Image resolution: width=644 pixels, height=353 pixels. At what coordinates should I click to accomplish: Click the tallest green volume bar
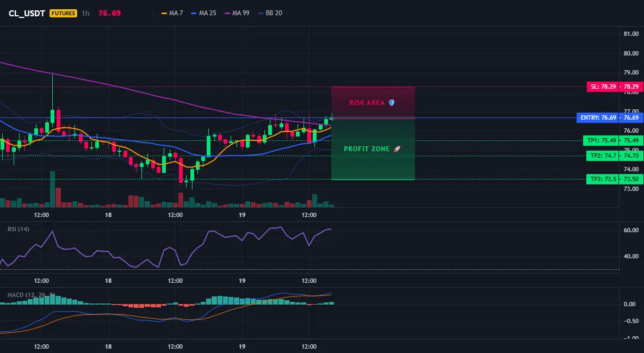52,189
